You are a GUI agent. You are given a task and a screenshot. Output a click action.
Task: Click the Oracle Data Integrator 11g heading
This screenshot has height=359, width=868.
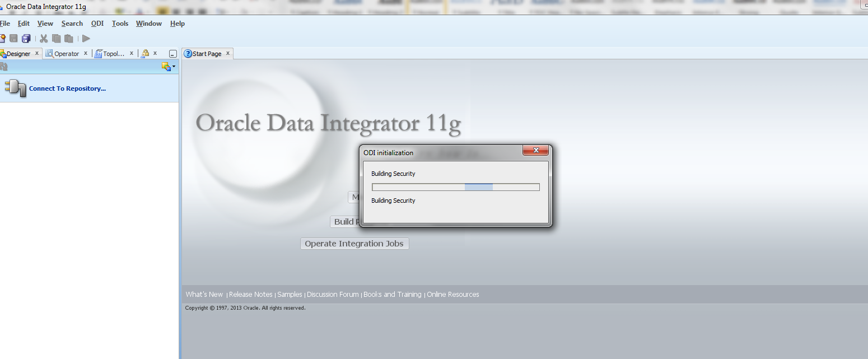329,123
